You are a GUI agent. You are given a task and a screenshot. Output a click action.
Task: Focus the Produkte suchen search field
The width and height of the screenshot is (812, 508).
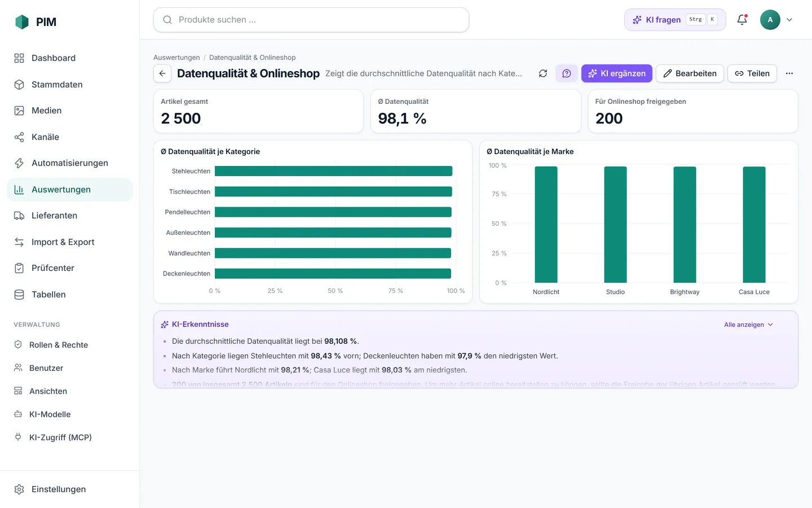311,20
